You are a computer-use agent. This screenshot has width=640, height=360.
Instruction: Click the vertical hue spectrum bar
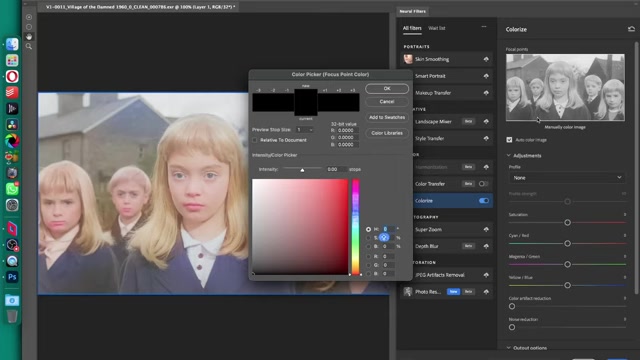click(356, 227)
